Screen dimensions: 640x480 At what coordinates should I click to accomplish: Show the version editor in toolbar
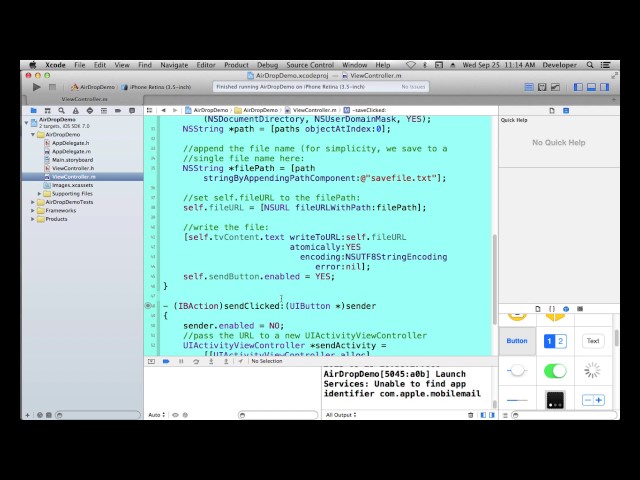click(x=556, y=87)
